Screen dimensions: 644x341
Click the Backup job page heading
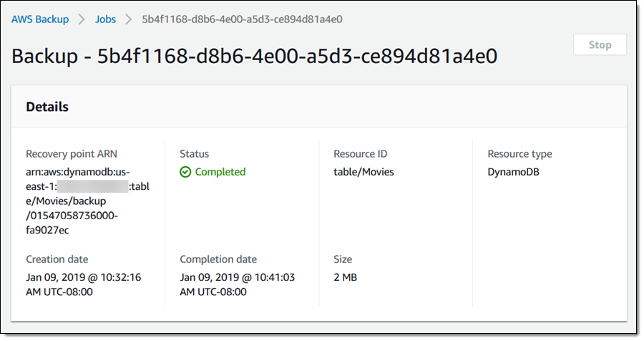[254, 56]
